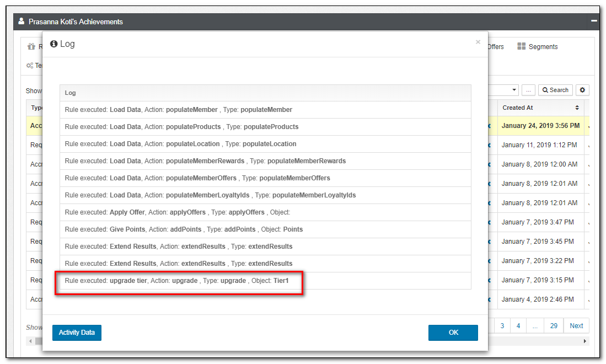Click the gear settings icon next to Search
Viewport: 606px width, 364px height.
click(582, 90)
